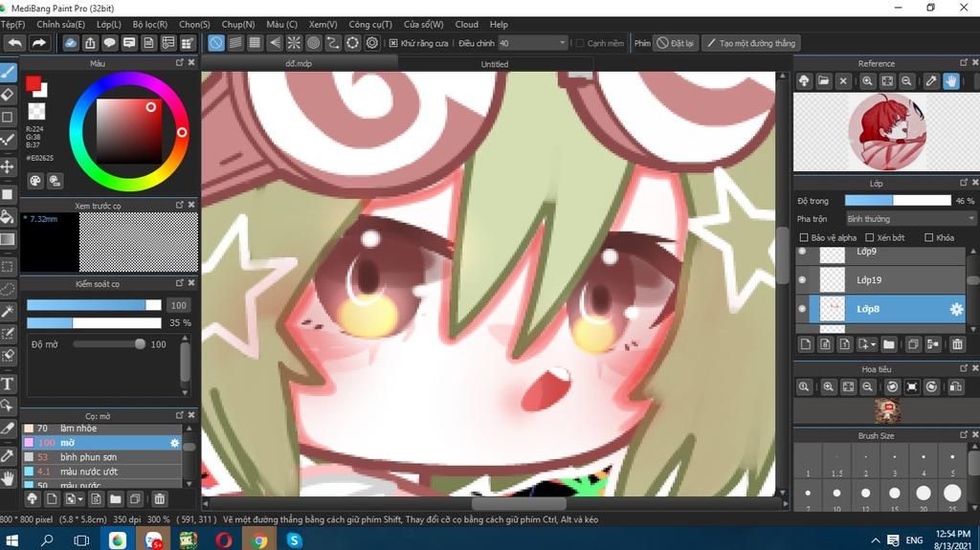Select the Hand pan tool in left toolbar

tap(8, 479)
